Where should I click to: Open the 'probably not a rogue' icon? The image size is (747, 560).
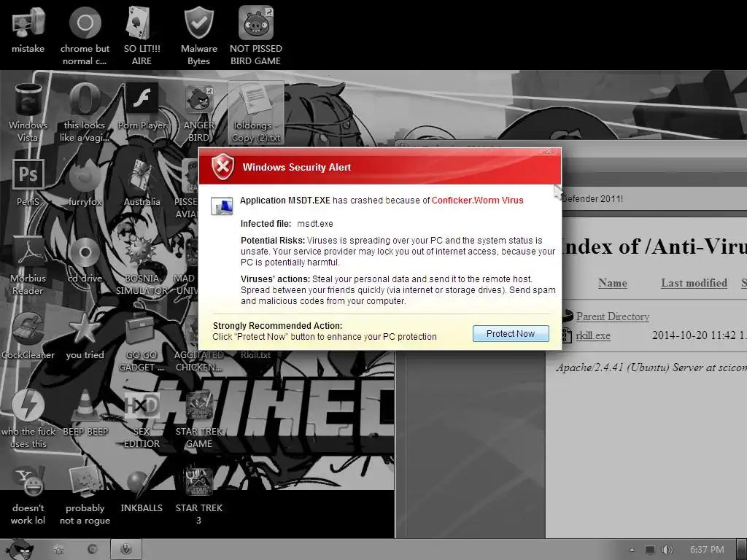pyautogui.click(x=85, y=482)
